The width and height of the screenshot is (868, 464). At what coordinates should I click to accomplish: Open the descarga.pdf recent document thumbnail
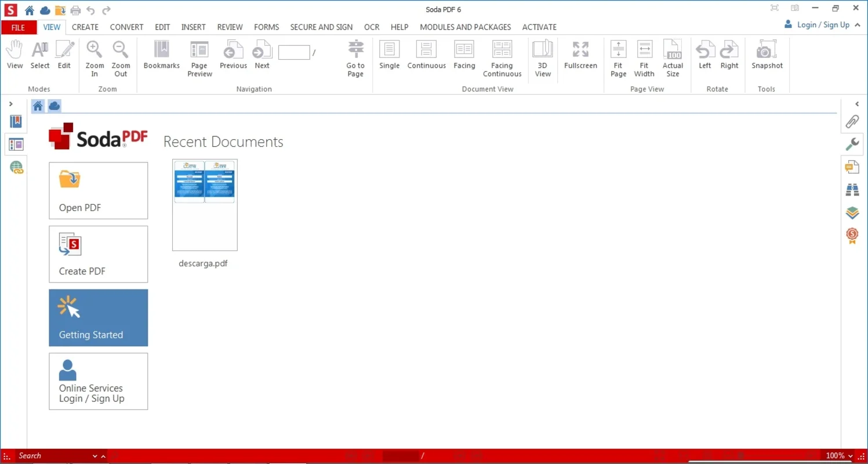click(x=205, y=205)
